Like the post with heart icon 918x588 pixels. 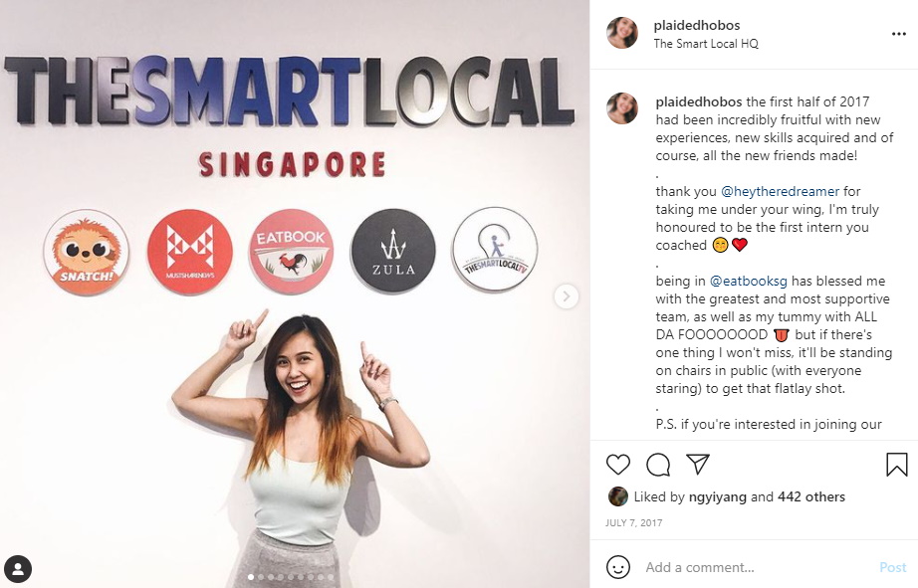(617, 465)
